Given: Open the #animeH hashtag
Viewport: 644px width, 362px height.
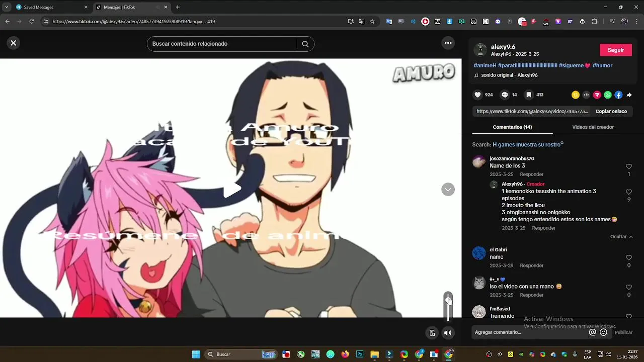Looking at the screenshot, I should (485, 65).
